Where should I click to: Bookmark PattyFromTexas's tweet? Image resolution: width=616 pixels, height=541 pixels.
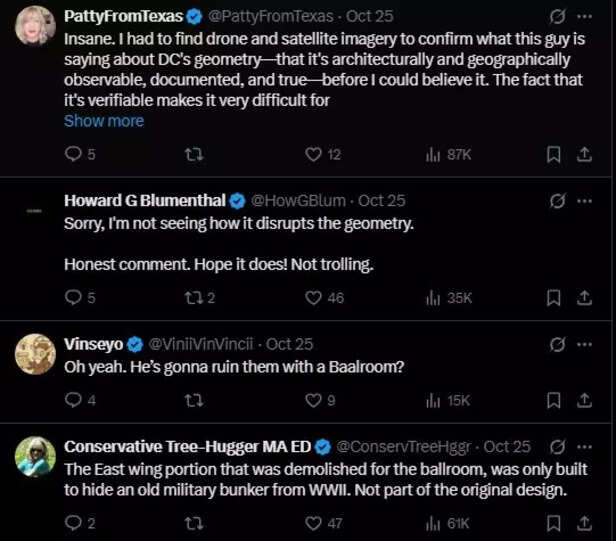point(553,154)
